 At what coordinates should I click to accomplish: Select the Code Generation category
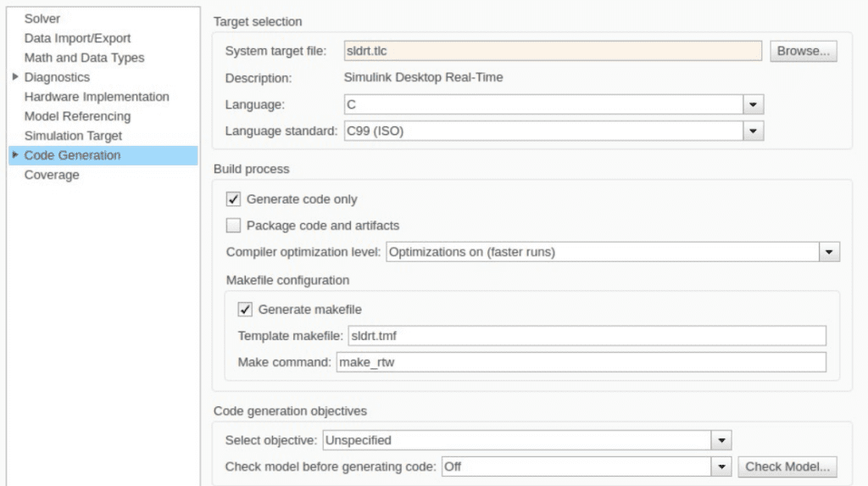(x=103, y=155)
